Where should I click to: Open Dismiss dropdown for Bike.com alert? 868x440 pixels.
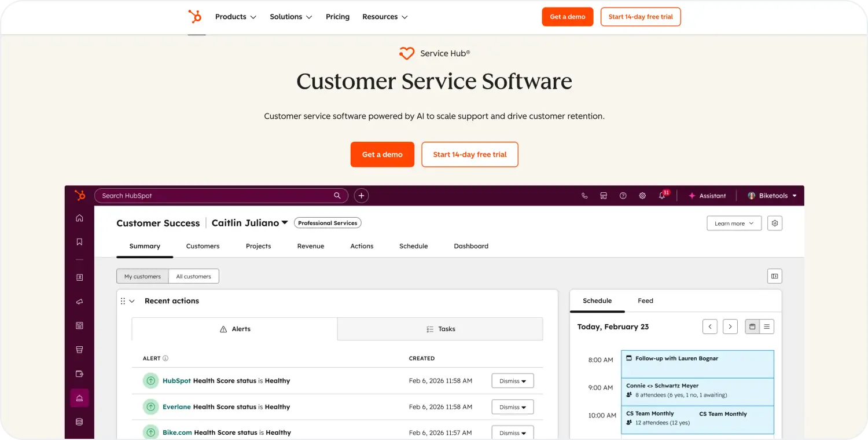(x=513, y=432)
